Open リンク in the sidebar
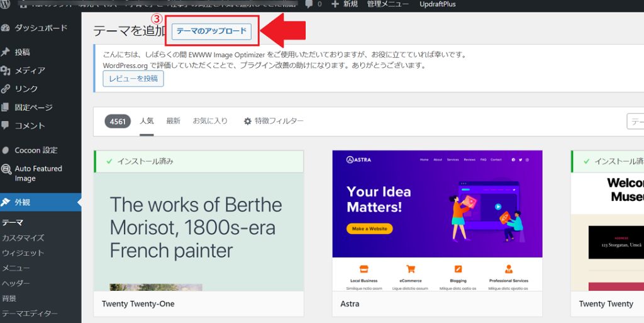This screenshot has height=323, width=644. [26, 89]
